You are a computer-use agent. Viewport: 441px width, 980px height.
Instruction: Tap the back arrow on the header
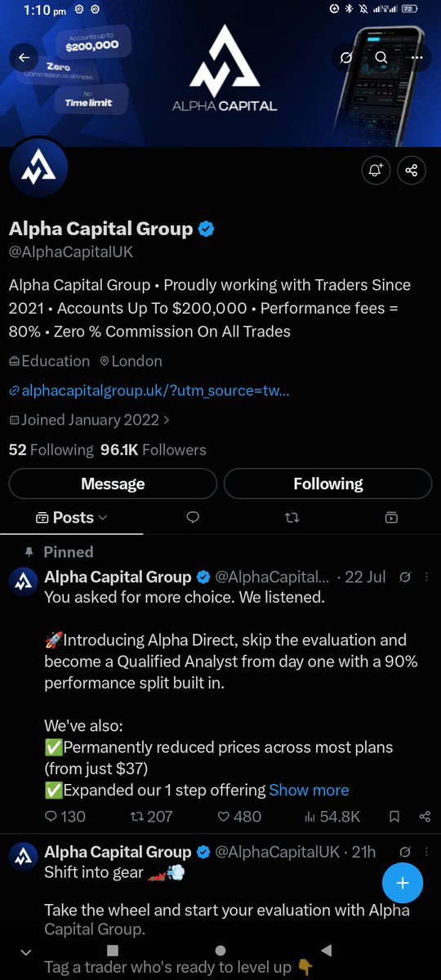(x=24, y=58)
